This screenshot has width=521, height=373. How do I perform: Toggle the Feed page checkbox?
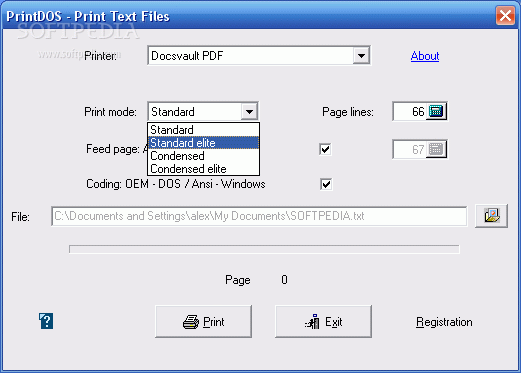(x=325, y=149)
